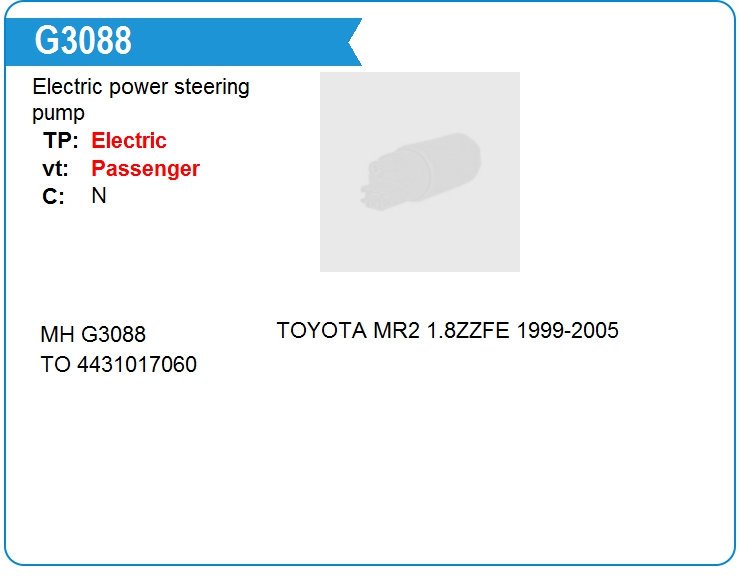
Task: Click the red Electric type value
Action: pyautogui.click(x=129, y=141)
